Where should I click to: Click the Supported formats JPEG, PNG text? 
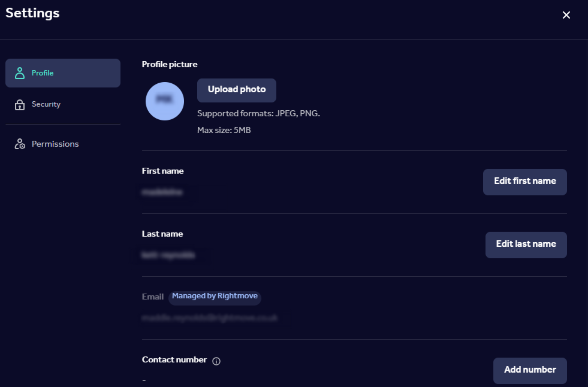point(258,113)
